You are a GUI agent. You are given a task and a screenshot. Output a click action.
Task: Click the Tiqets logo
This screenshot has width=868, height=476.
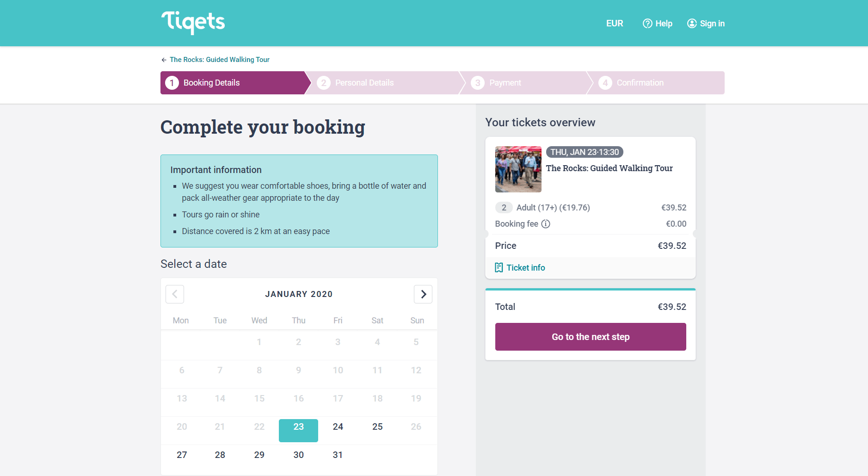point(193,22)
